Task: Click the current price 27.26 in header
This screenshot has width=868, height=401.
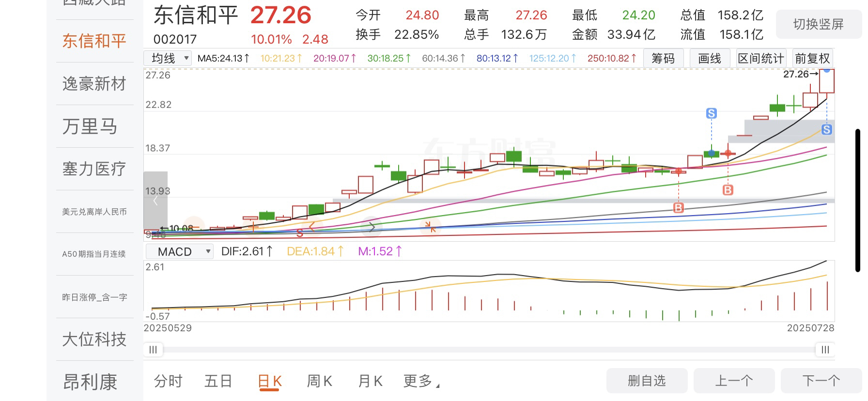Action: click(x=280, y=15)
